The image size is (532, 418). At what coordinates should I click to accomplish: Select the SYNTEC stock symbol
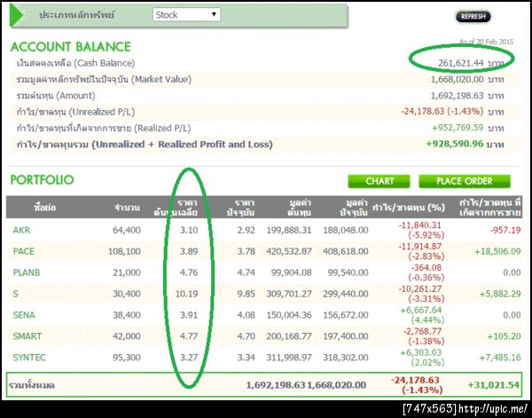coord(29,358)
